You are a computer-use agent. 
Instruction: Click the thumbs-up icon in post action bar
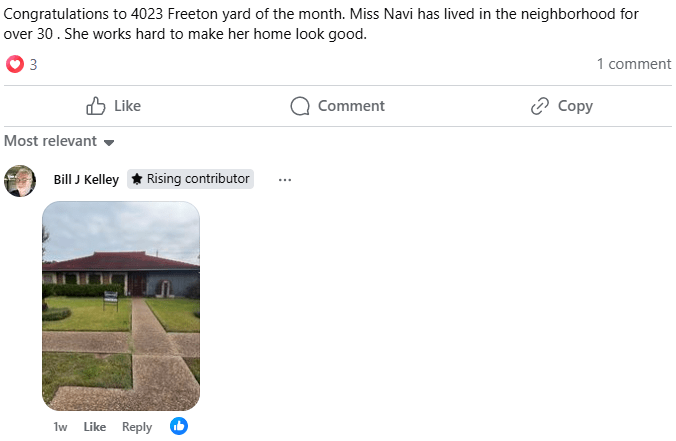96,106
